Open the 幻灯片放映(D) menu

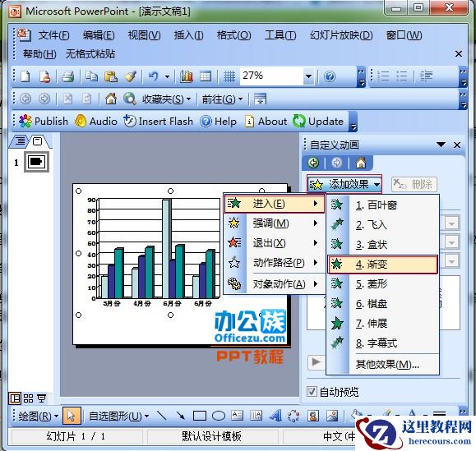[341, 35]
